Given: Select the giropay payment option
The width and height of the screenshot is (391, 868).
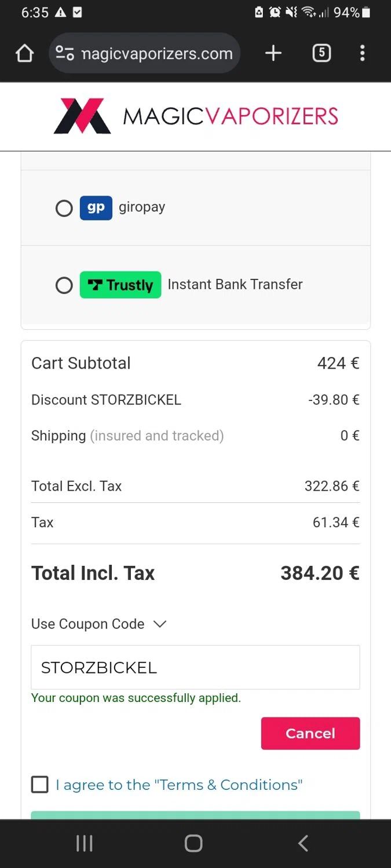Looking at the screenshot, I should click(64, 208).
